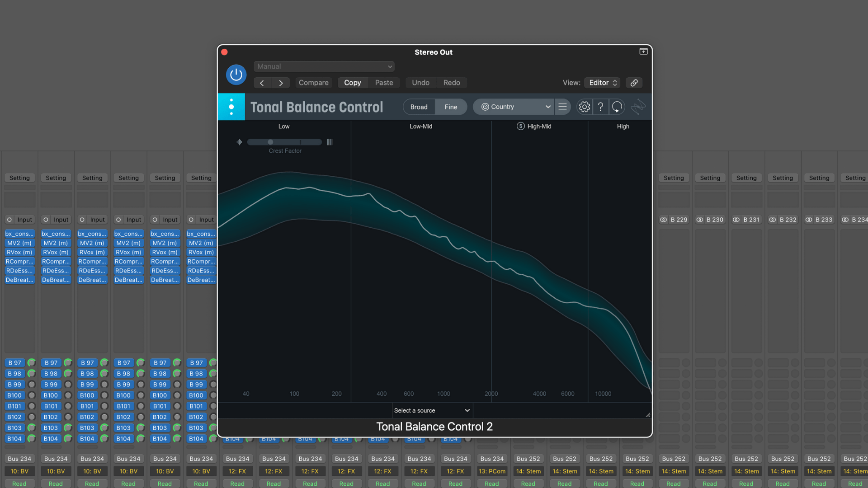Open the three-dot iZotope menu beside the plugin title
The width and height of the screenshot is (868, 488).
(231, 107)
